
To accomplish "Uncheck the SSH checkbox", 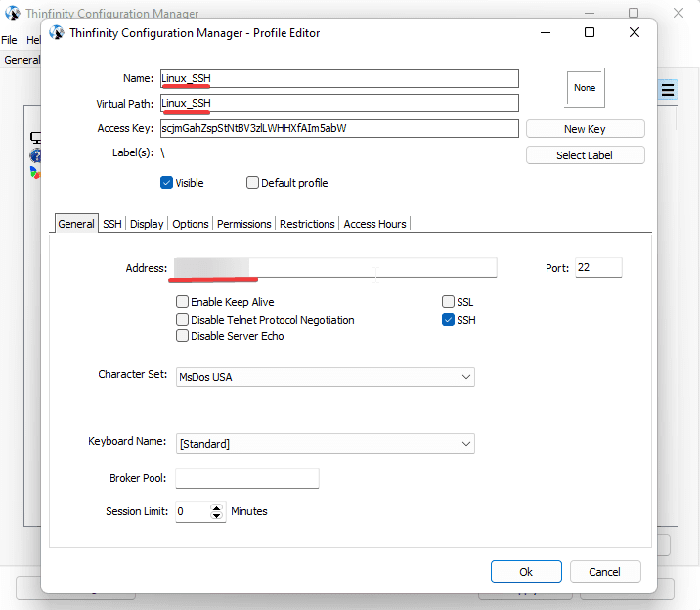I will tap(448, 320).
